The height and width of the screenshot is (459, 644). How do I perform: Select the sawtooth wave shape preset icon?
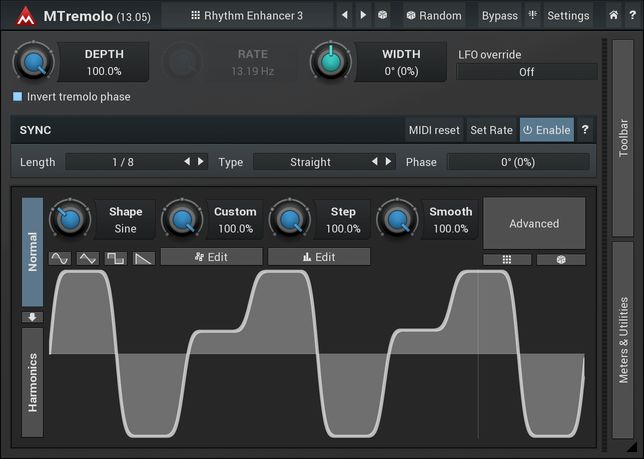(x=144, y=257)
